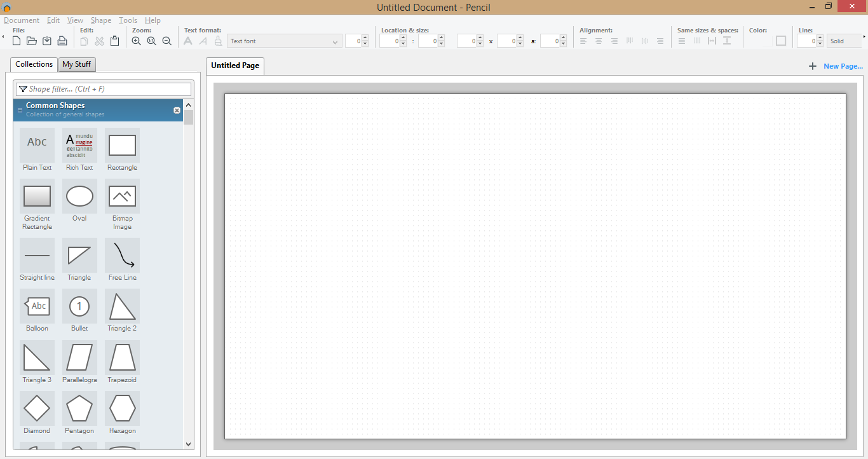Toggle italic text format icon
The height and width of the screenshot is (459, 868).
pyautogui.click(x=203, y=41)
